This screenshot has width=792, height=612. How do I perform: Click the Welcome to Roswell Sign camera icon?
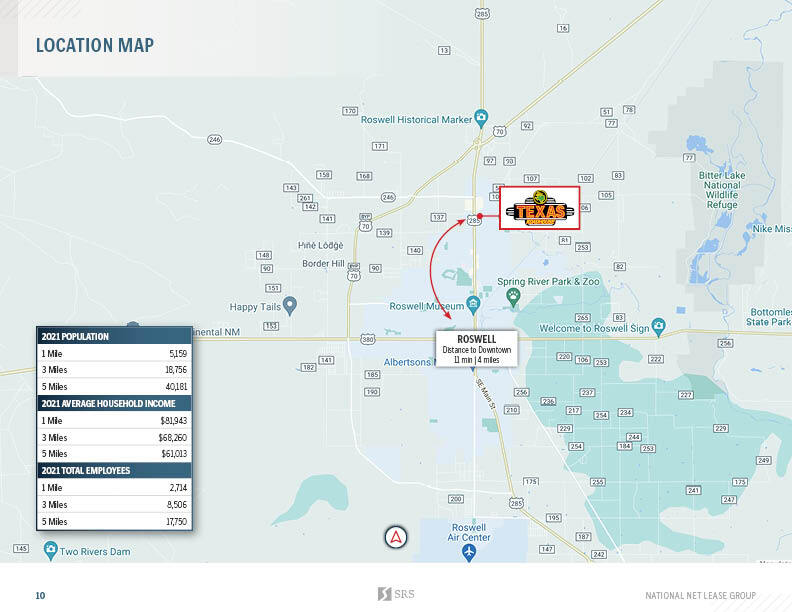point(658,326)
